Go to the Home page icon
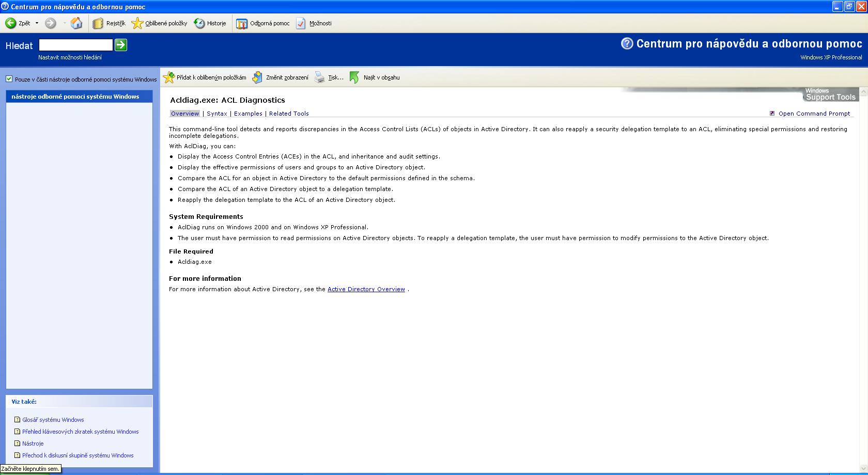Viewport: 868px width, 475px height. 76,23
